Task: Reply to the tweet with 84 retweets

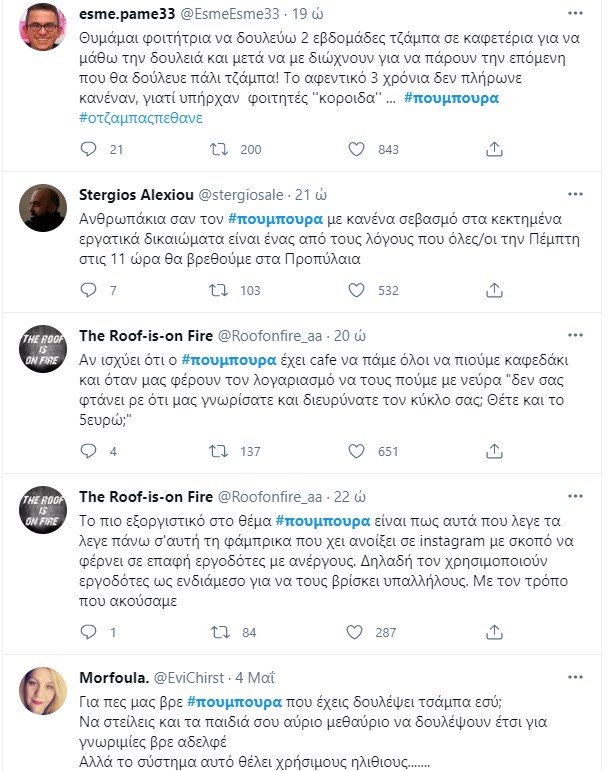Action: [x=87, y=632]
